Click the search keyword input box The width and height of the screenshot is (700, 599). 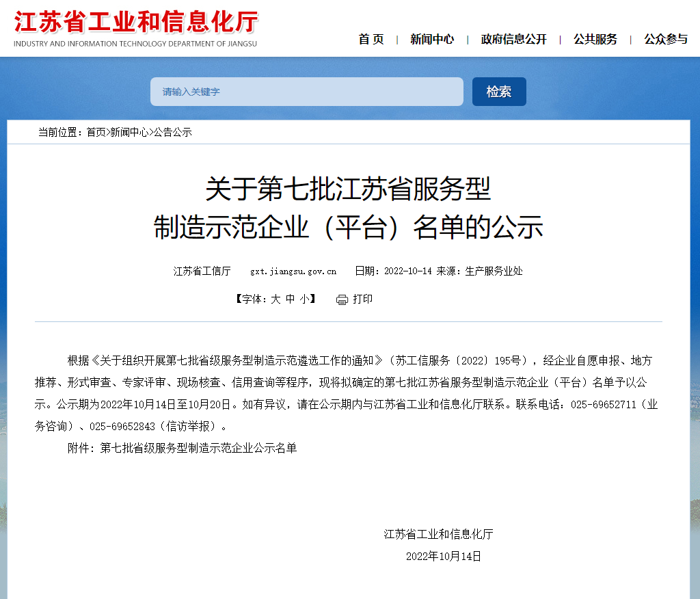[x=307, y=92]
